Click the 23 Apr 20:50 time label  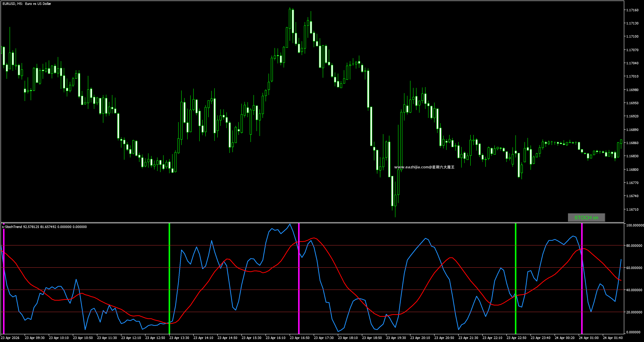coord(444,338)
